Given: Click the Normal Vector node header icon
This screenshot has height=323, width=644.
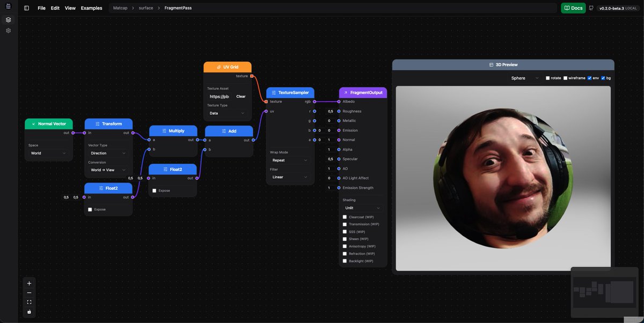Looking at the screenshot, I should 33,124.
